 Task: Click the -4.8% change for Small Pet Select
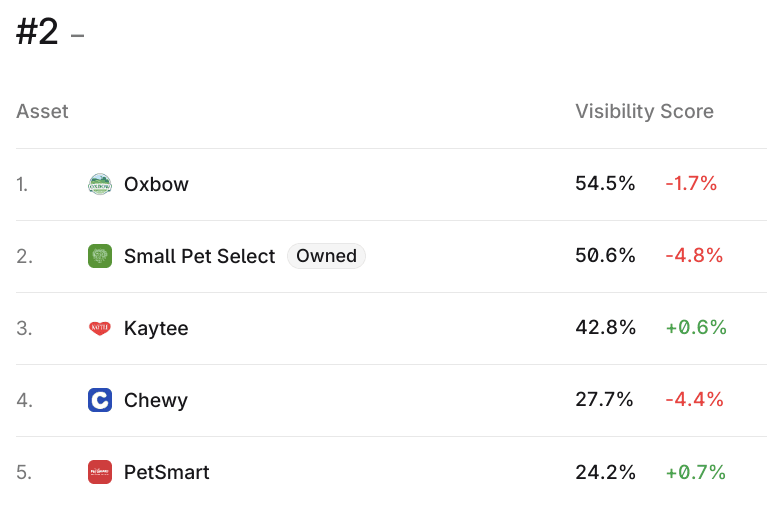pyautogui.click(x=693, y=256)
